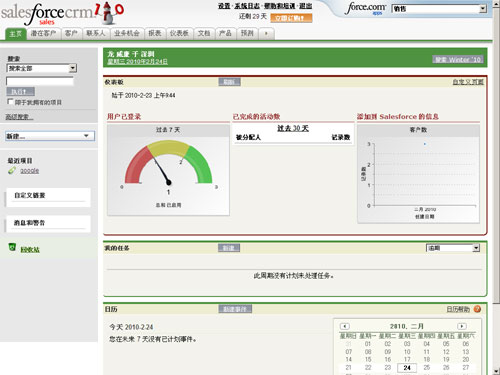Click the 客户数 accounts scatter chart

pyautogui.click(x=418, y=174)
